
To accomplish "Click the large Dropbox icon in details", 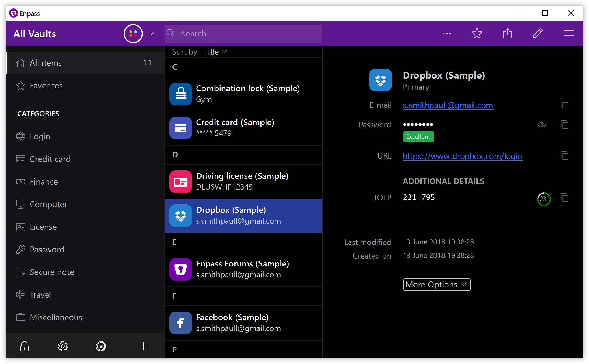I will [x=380, y=80].
